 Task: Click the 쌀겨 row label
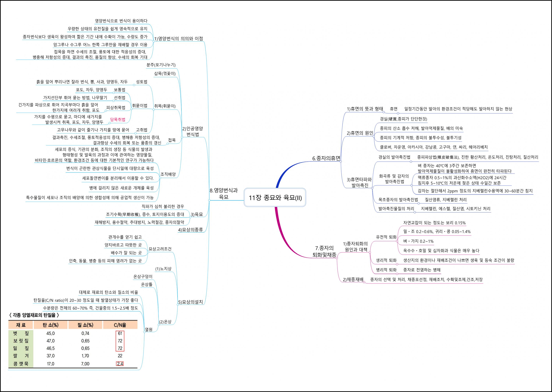coord(21,356)
